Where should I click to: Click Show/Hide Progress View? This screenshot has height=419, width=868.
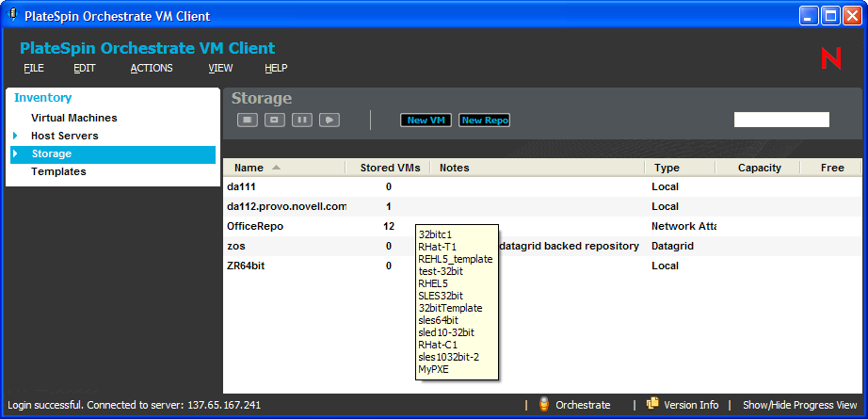[800, 405]
